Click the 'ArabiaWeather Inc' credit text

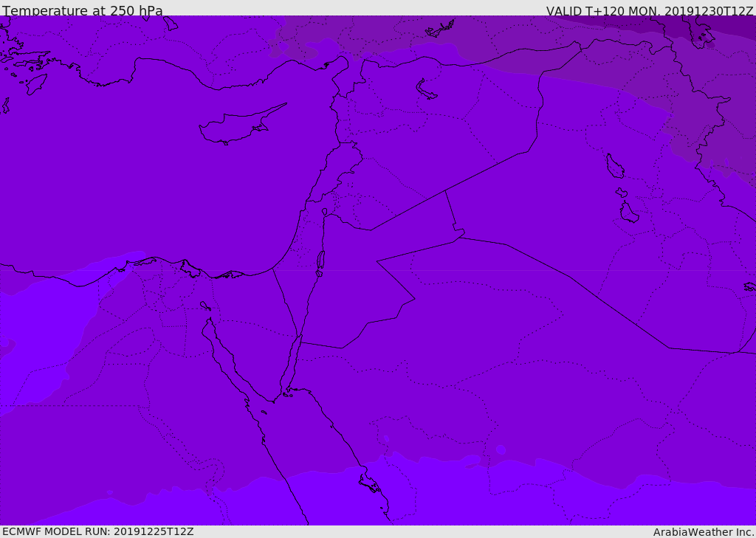tap(703, 532)
